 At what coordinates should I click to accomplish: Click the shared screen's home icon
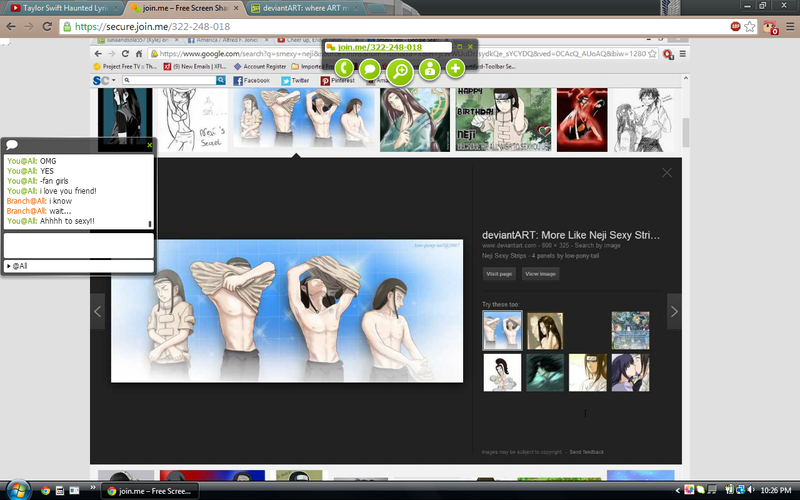pos(139,54)
